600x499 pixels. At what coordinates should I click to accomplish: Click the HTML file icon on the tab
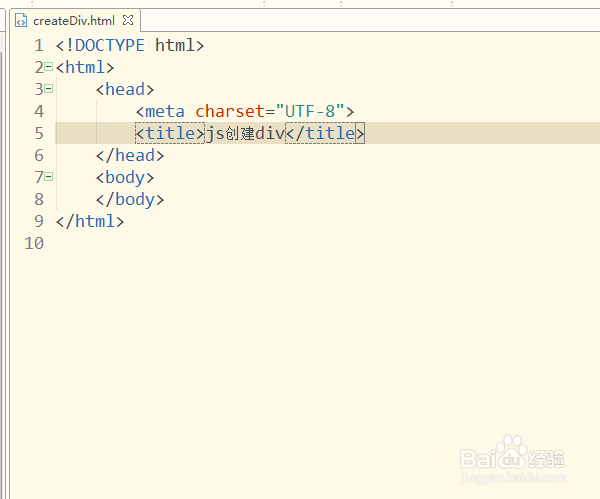pos(21,20)
